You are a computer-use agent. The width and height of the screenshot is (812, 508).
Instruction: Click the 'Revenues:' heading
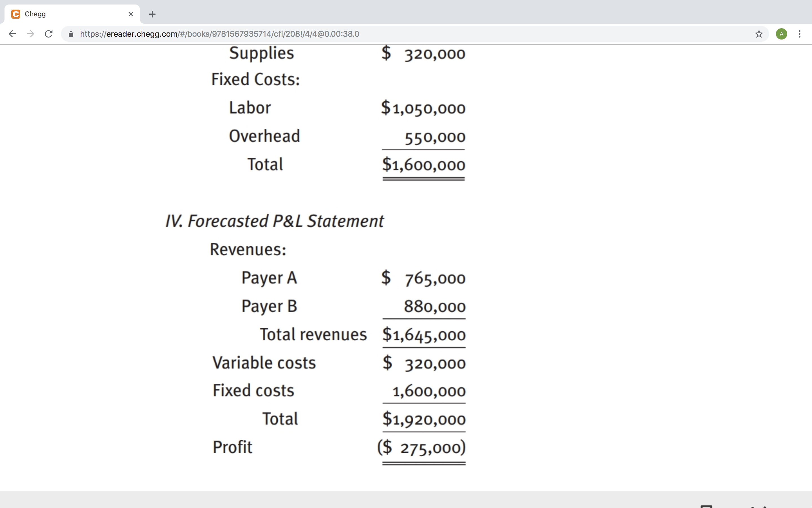[x=248, y=250]
